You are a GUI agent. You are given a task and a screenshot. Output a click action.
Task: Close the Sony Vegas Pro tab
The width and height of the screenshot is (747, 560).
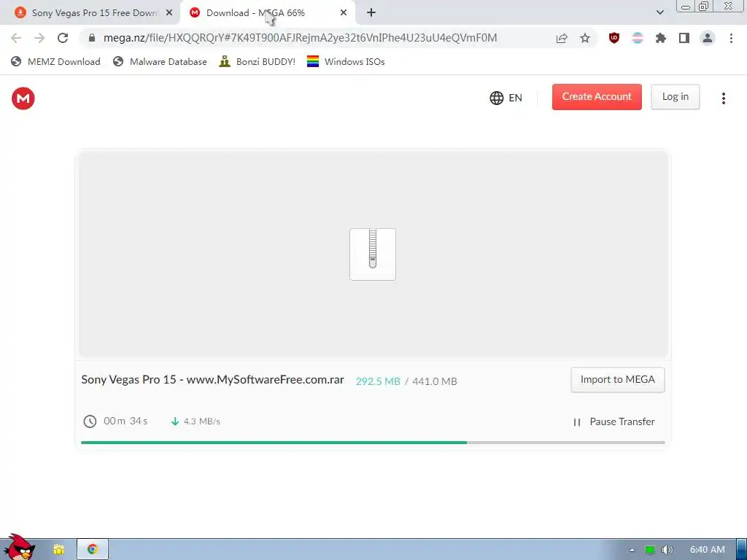pyautogui.click(x=169, y=13)
